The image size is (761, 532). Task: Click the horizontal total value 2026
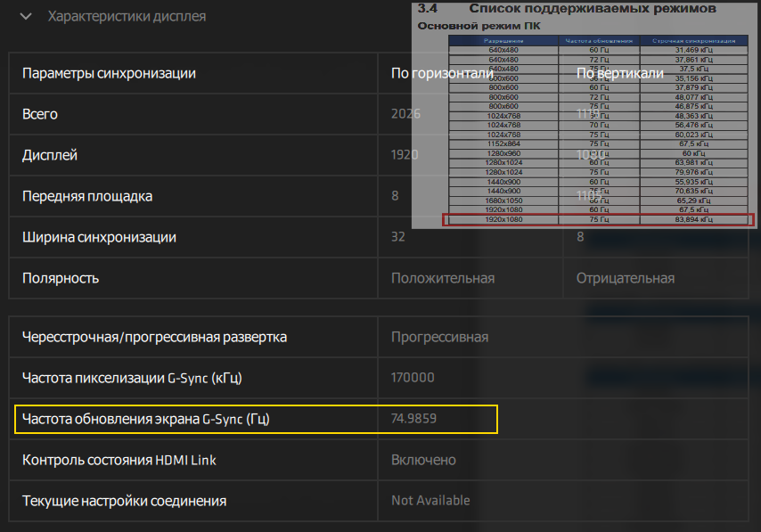point(405,113)
